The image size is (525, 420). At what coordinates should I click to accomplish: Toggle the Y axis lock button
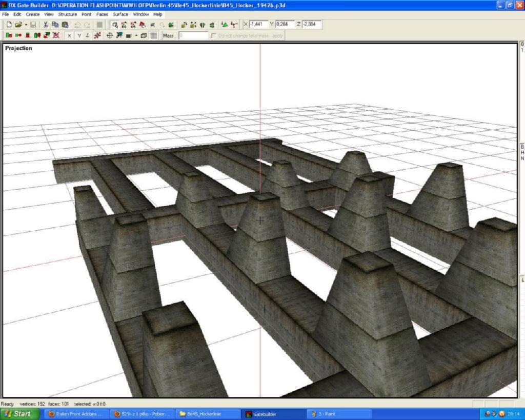(78, 35)
